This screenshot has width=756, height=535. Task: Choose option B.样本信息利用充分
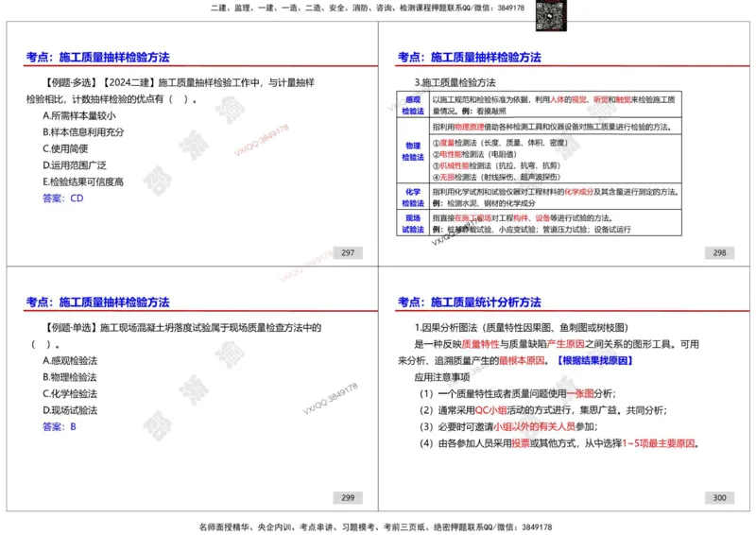(x=83, y=132)
